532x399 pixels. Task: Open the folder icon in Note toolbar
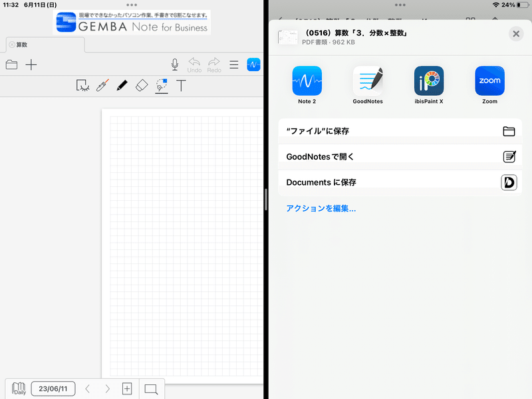coord(11,65)
